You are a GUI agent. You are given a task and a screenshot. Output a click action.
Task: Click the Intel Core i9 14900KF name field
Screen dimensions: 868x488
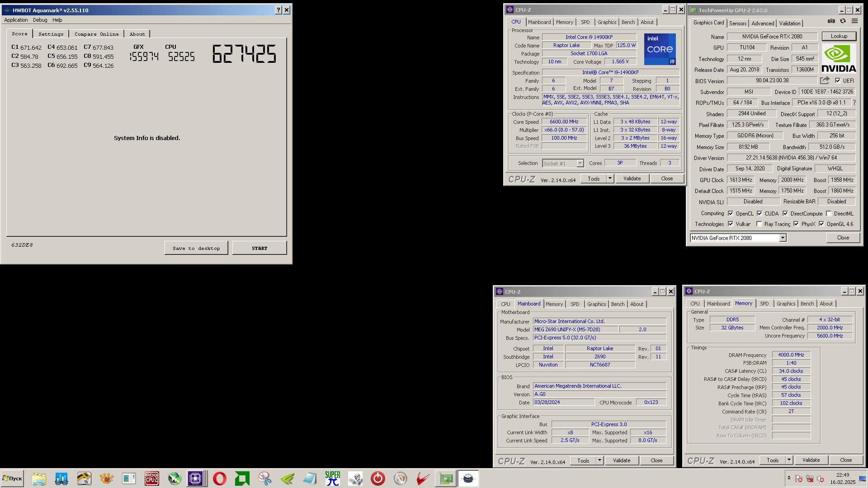point(589,38)
